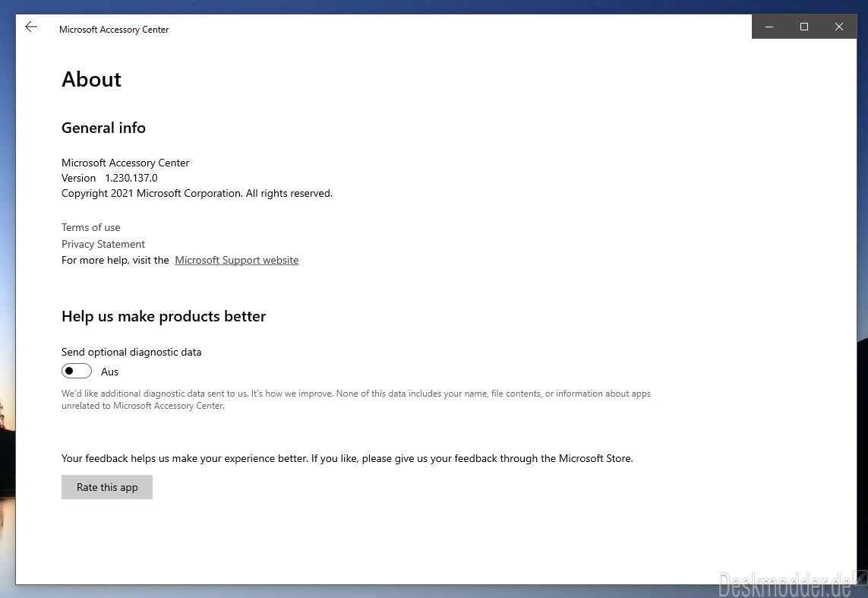Image resolution: width=868 pixels, height=598 pixels.
Task: Open the Privacy Statement link
Action: pyautogui.click(x=103, y=244)
